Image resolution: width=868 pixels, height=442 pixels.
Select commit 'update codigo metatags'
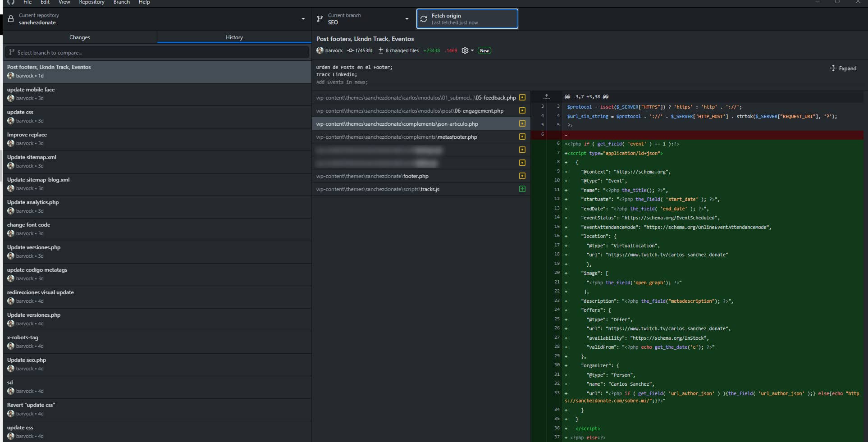pyautogui.click(x=157, y=274)
